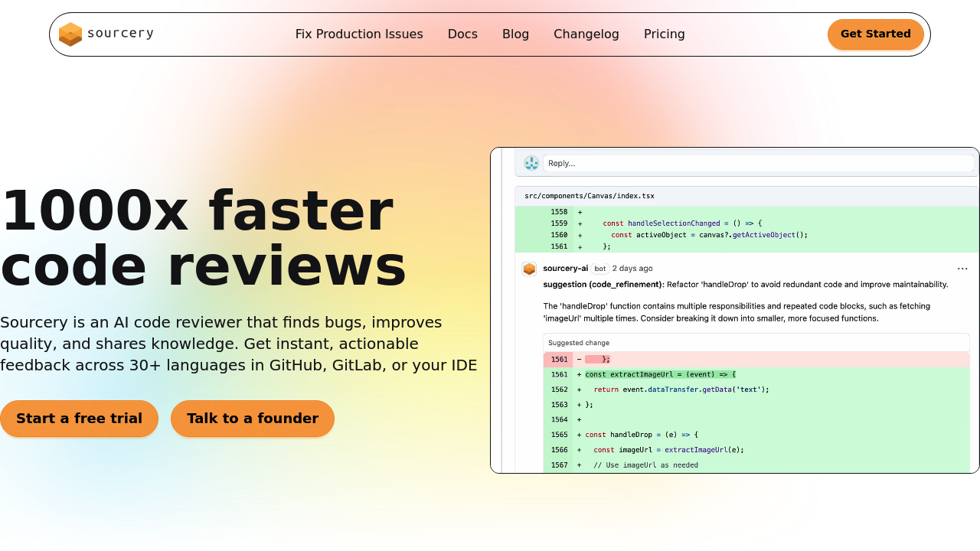Click the sourcery-ai bot avatar icon
The height and width of the screenshot is (551, 980).
point(529,269)
